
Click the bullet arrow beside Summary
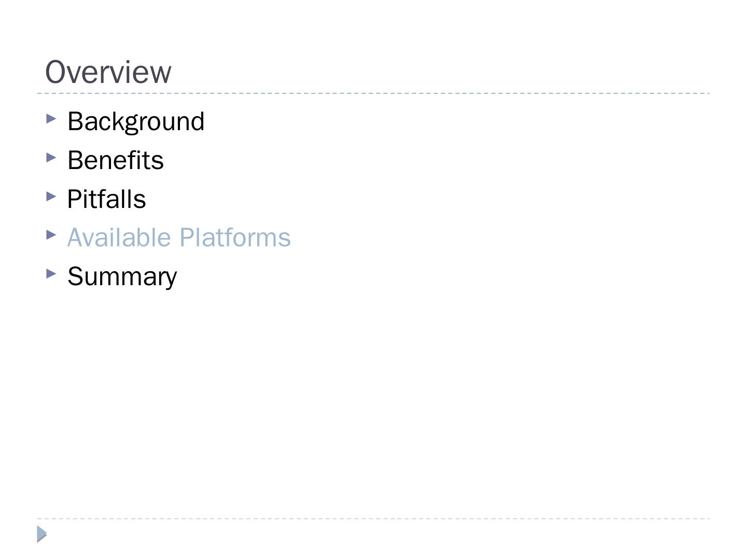click(51, 273)
